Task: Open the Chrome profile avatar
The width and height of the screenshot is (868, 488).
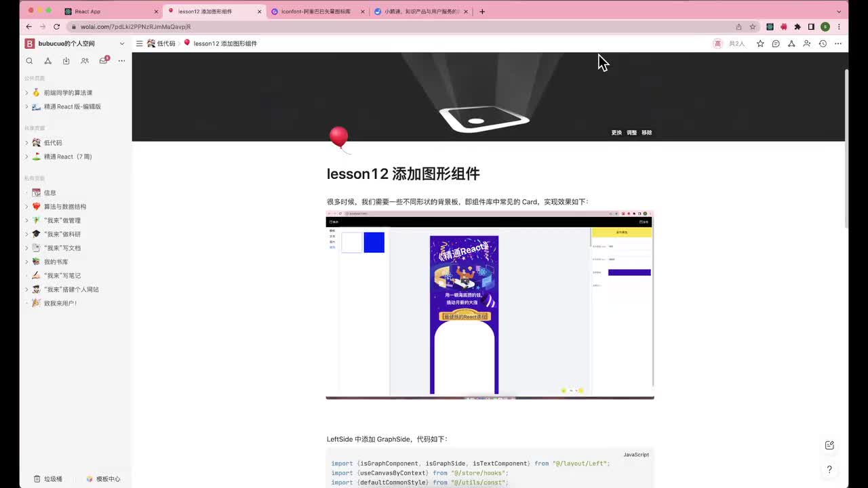Action: coord(825,26)
